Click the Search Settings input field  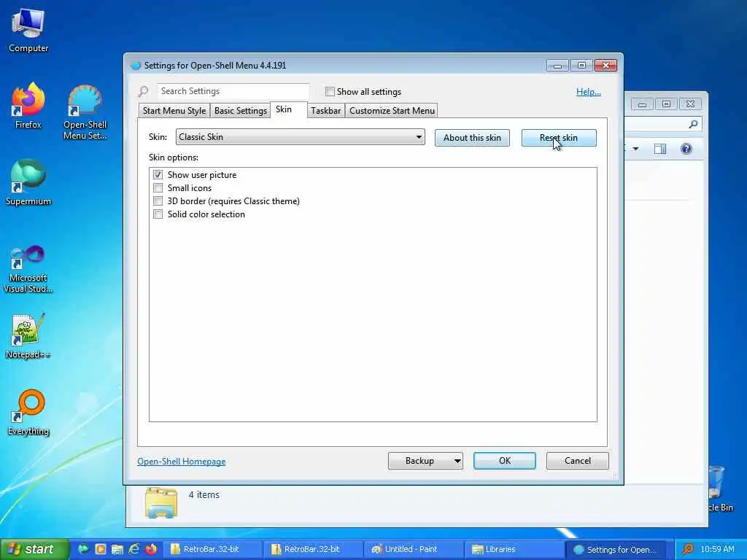pyautogui.click(x=233, y=91)
